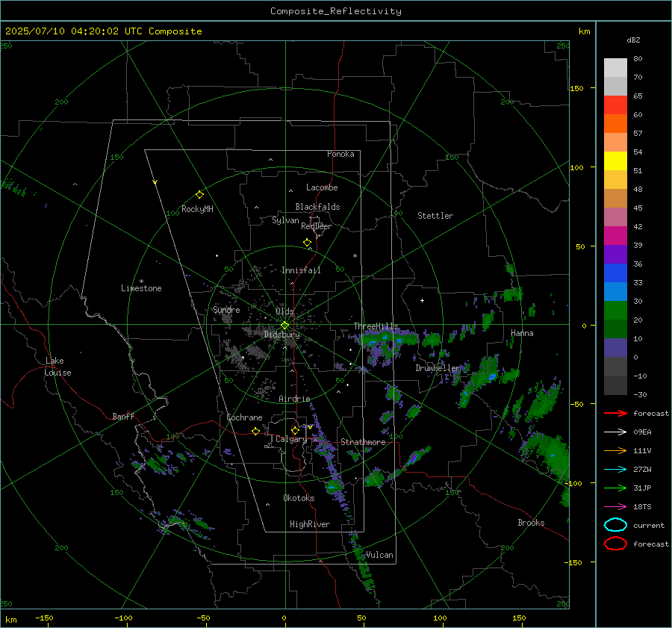The width and height of the screenshot is (672, 628).
Task: Click the RockyMH label
Action: (197, 209)
